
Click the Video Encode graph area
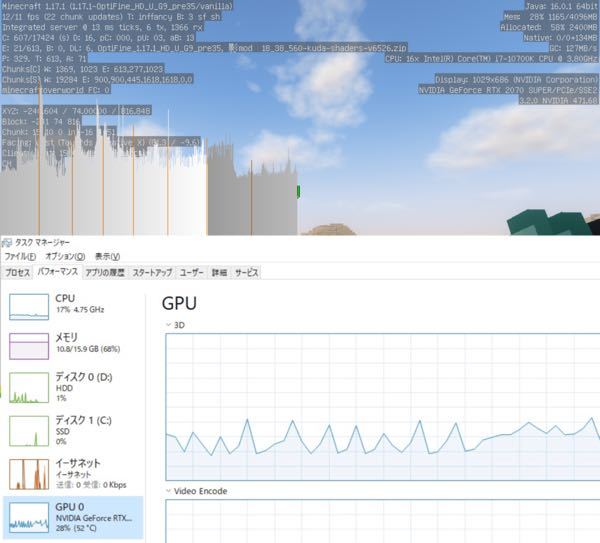pos(383,521)
